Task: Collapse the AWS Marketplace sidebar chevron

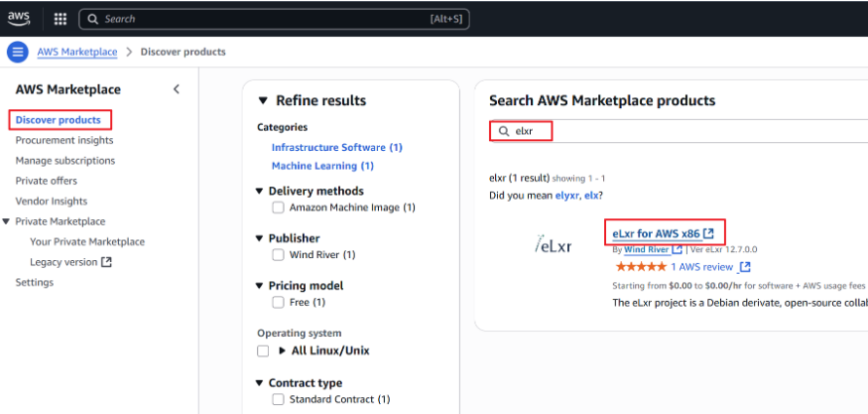Action: pyautogui.click(x=177, y=89)
